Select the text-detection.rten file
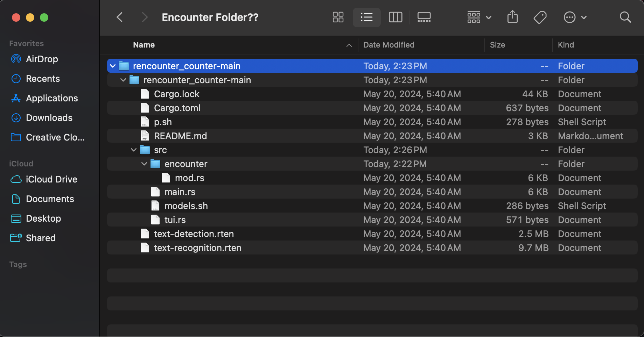Image resolution: width=644 pixels, height=337 pixels. [372, 234]
